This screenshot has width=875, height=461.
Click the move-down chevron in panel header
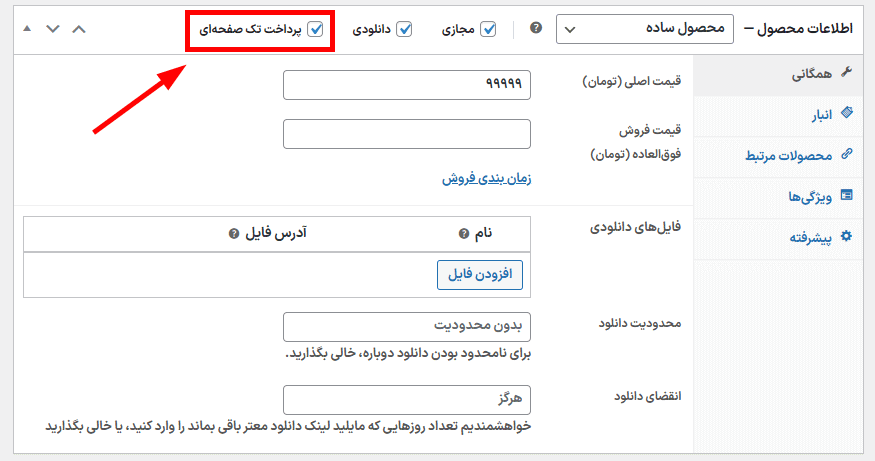53,28
